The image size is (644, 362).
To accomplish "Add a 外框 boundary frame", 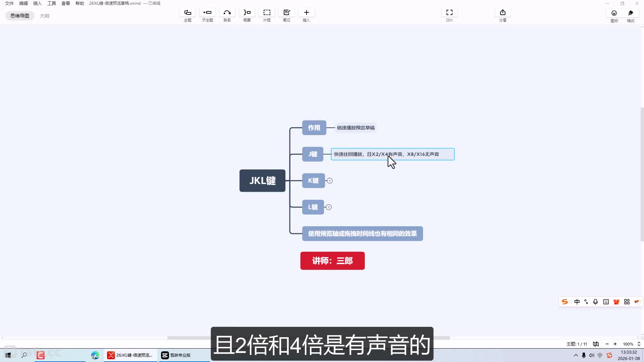I will pyautogui.click(x=267, y=13).
